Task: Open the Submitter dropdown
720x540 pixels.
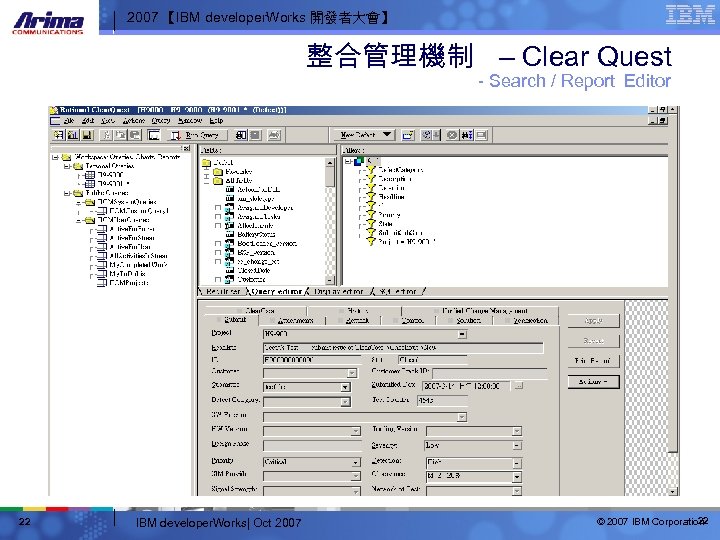Action: point(345,388)
